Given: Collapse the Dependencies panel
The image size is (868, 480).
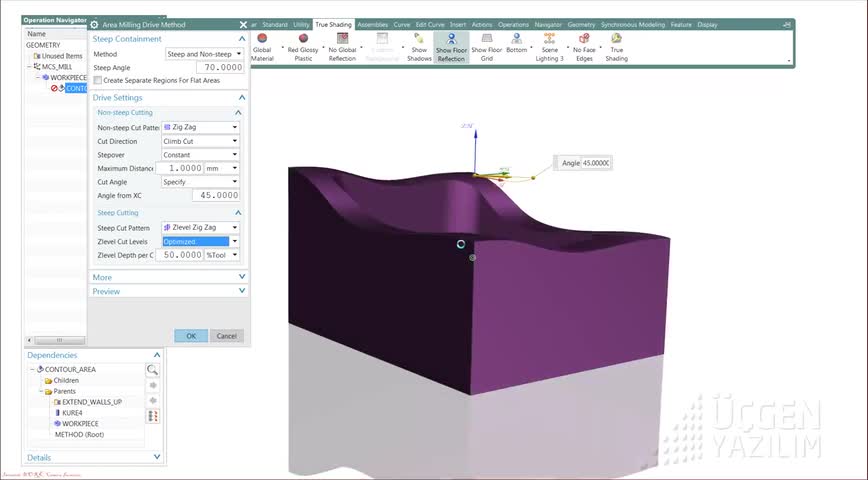Looking at the screenshot, I should click(x=157, y=355).
